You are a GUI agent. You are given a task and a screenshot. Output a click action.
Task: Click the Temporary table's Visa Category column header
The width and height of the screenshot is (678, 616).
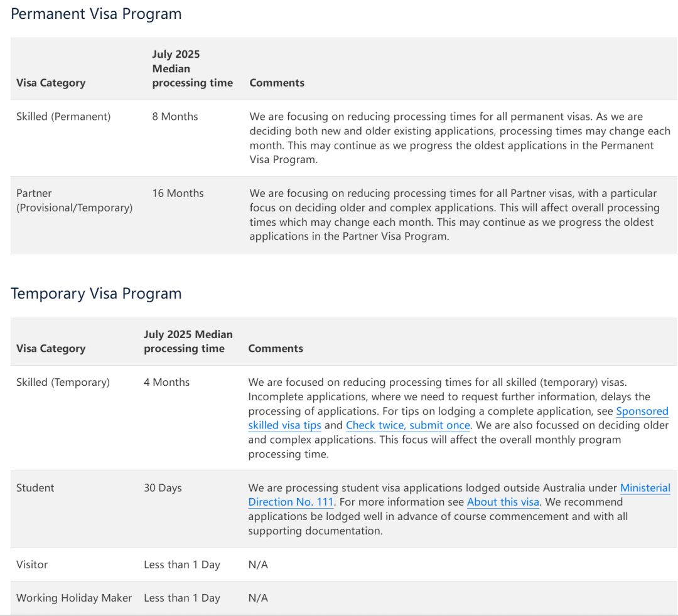51,348
